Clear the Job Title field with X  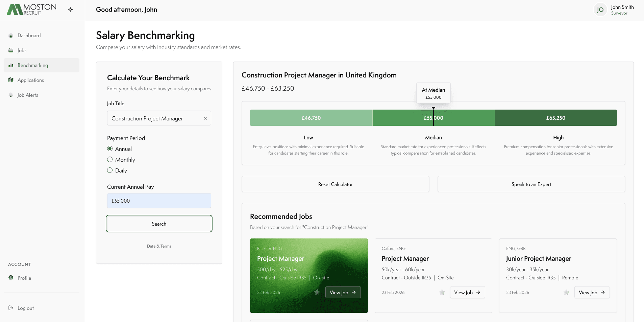point(205,118)
